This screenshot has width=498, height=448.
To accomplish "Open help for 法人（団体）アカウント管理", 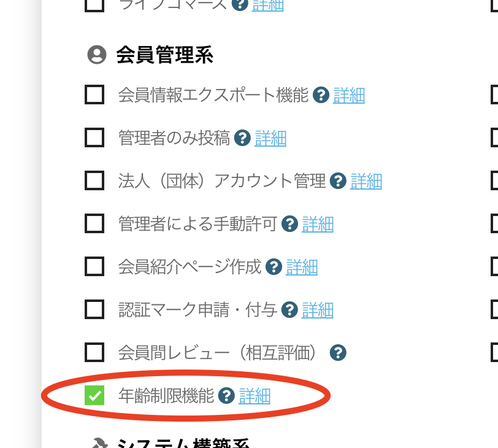I will pyautogui.click(x=338, y=181).
